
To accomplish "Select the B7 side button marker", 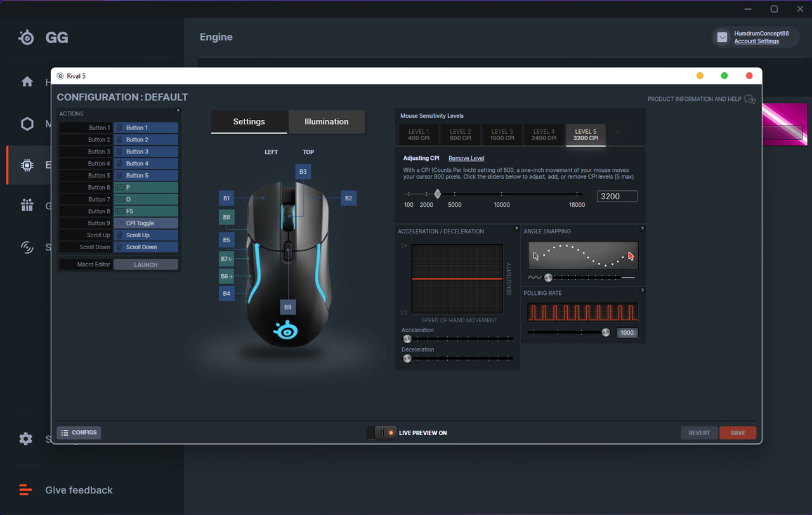I will pos(226,259).
